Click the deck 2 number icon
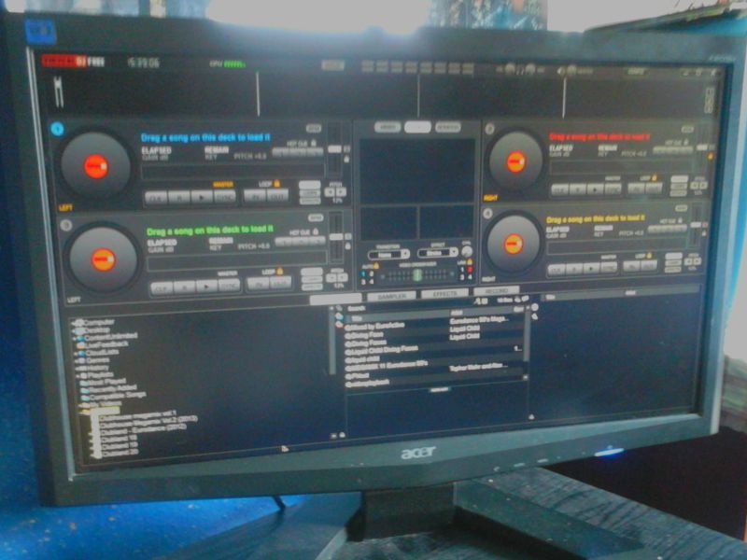This screenshot has width=747, height=560. (489, 128)
